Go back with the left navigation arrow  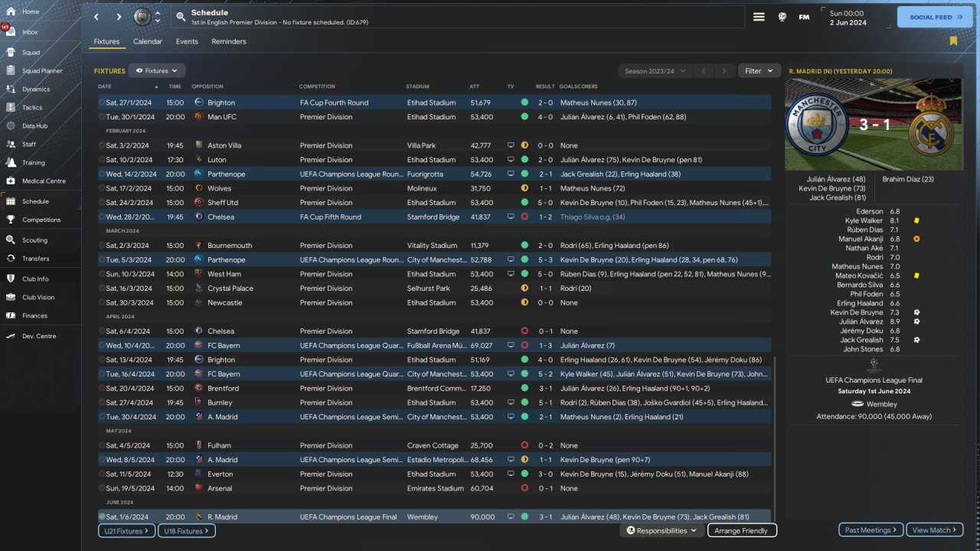[96, 17]
